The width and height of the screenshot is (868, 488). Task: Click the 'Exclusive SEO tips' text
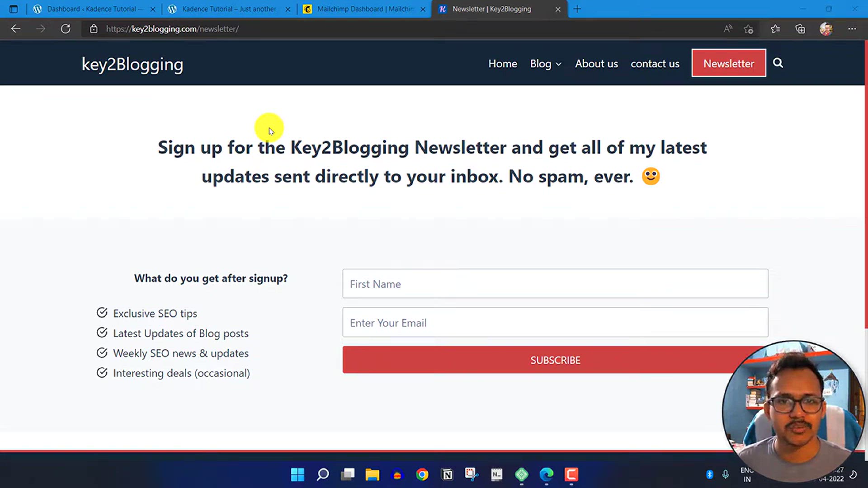(155, 314)
